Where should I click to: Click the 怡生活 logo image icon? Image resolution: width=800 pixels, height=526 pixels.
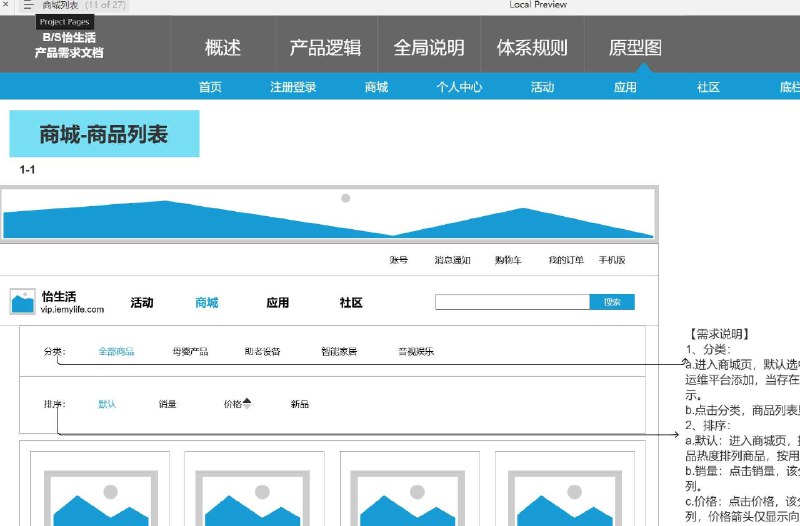22,301
